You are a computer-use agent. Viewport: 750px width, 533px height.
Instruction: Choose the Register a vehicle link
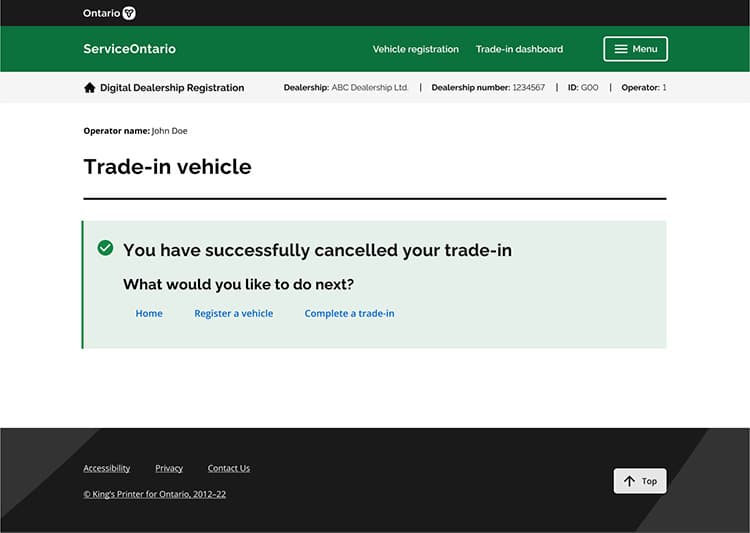(x=233, y=313)
